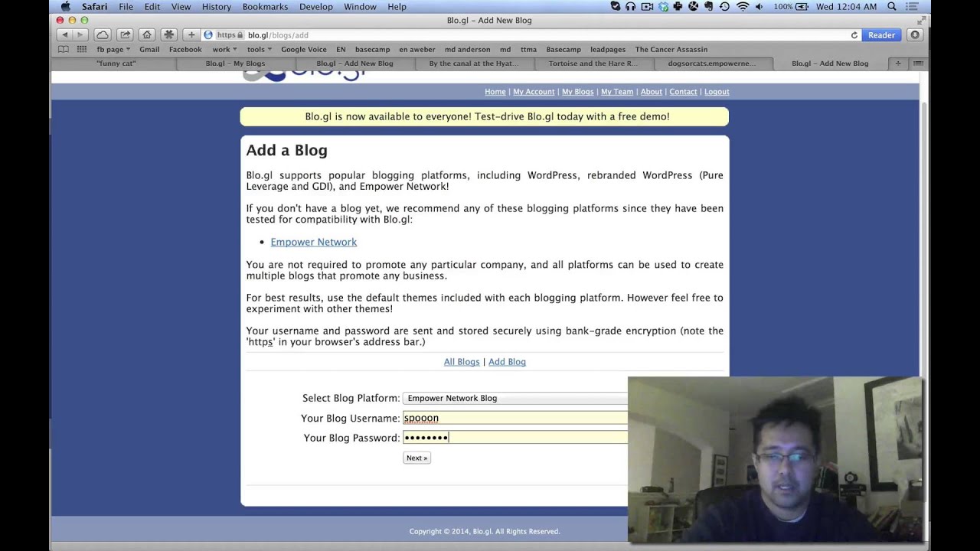Open the Develop menu
The height and width of the screenshot is (551, 980).
[315, 7]
